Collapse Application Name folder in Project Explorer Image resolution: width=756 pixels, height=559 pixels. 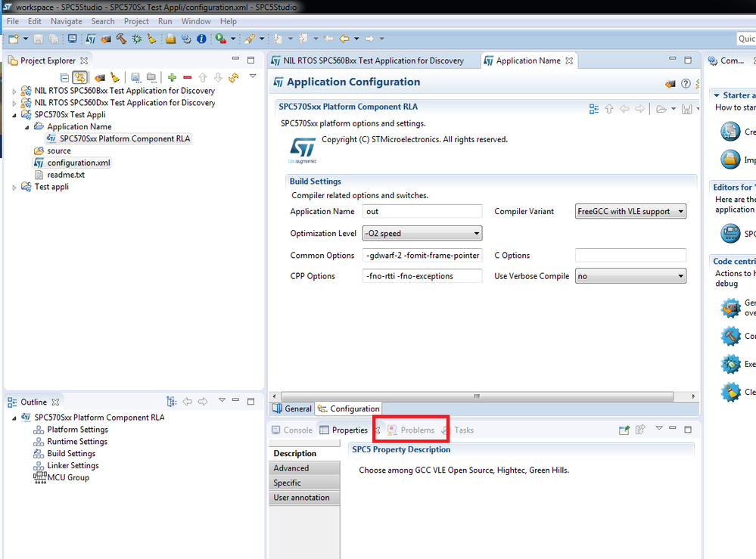tap(27, 127)
